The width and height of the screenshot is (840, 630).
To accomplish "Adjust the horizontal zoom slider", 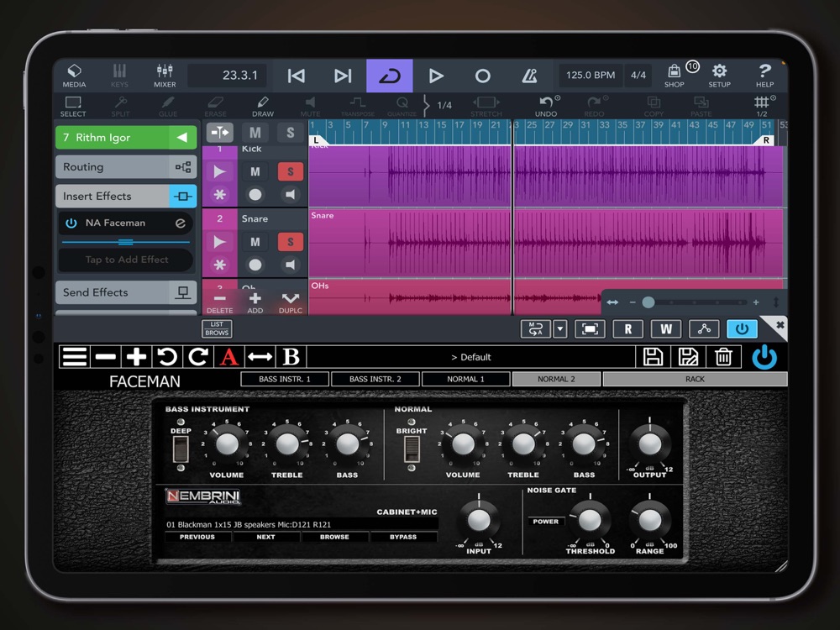I will tap(648, 302).
